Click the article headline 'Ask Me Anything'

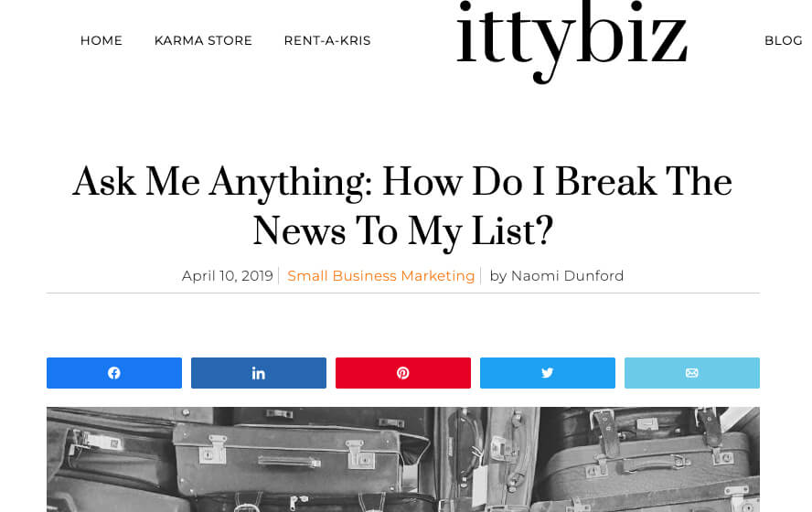[x=402, y=183]
